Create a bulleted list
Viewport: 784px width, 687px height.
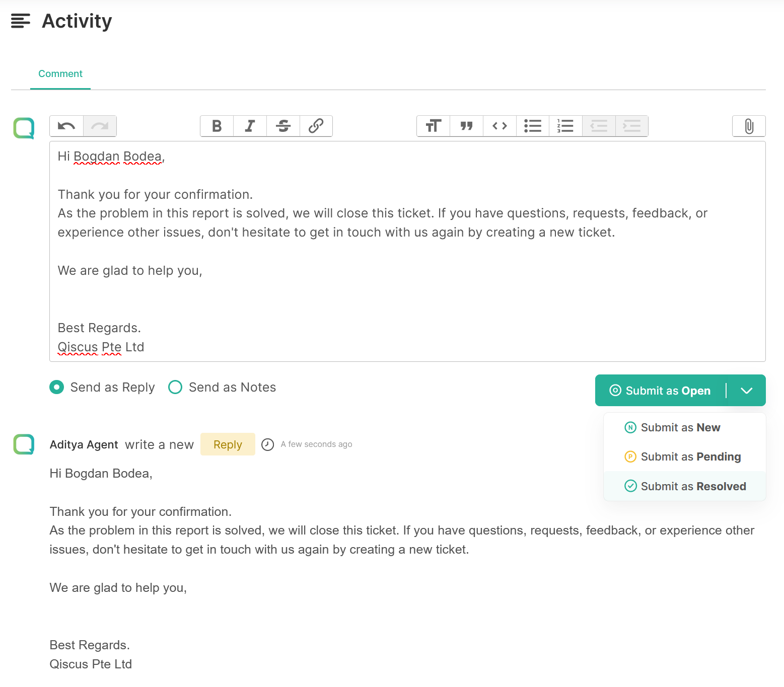(533, 126)
